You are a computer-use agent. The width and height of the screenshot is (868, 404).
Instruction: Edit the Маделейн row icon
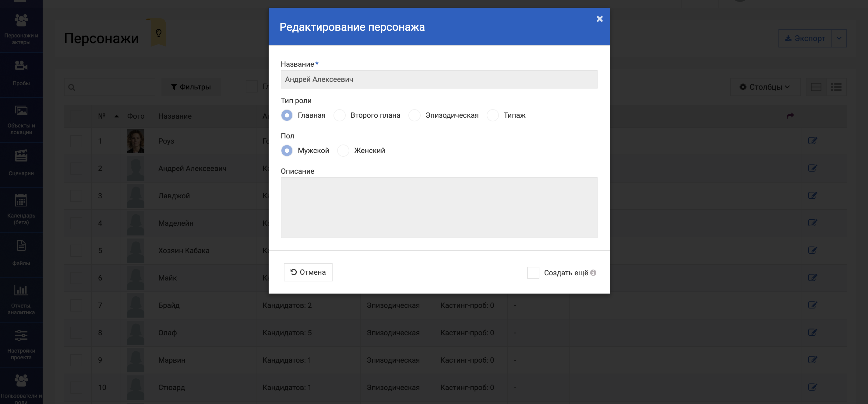(812, 223)
